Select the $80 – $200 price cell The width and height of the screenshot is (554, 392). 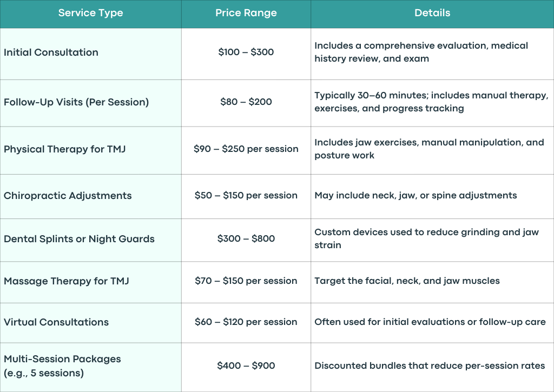(x=246, y=103)
